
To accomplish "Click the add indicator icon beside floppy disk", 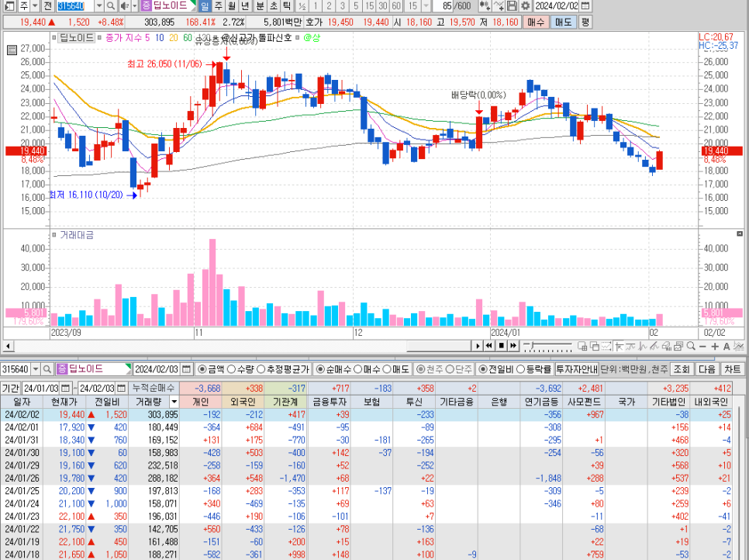I will tap(499, 5).
